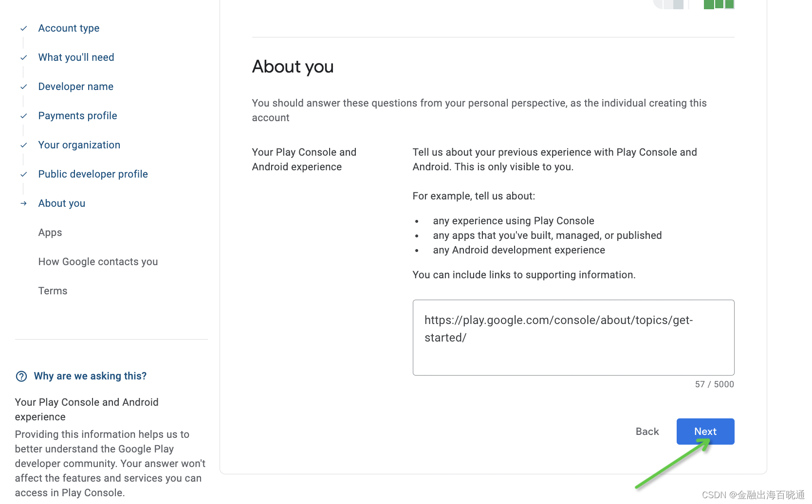812x504 pixels.
Task: Click the Back button
Action: [x=647, y=432]
